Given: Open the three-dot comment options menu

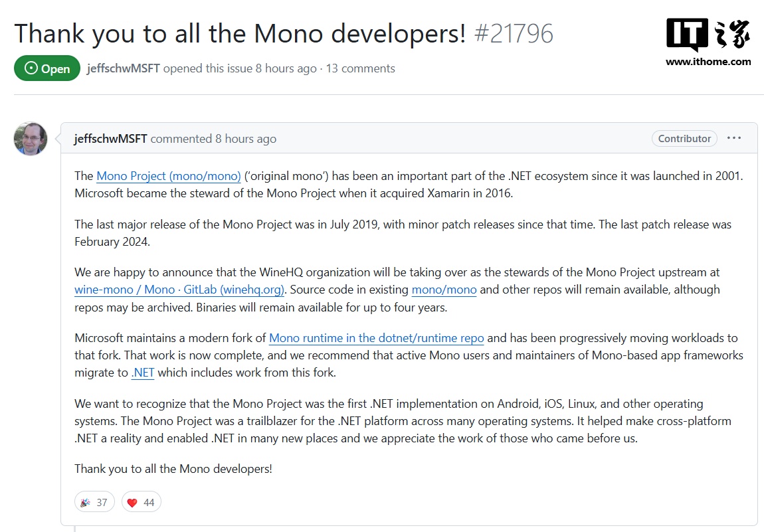Looking at the screenshot, I should coord(733,138).
